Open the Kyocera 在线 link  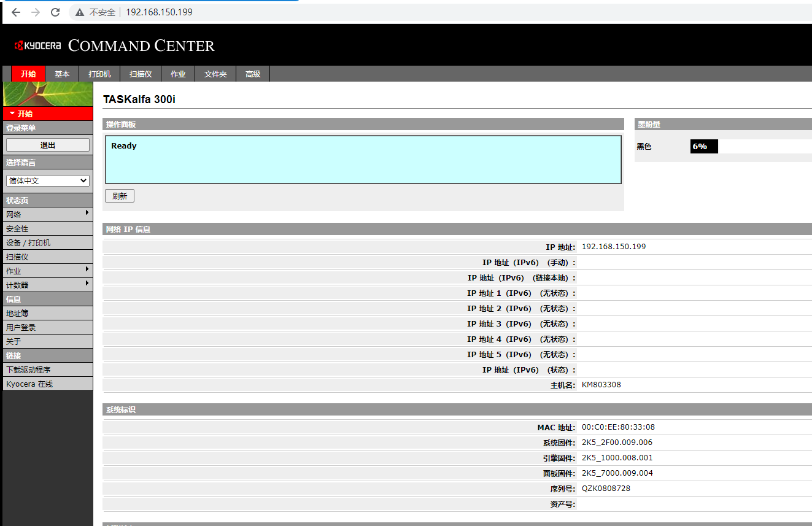(48, 384)
